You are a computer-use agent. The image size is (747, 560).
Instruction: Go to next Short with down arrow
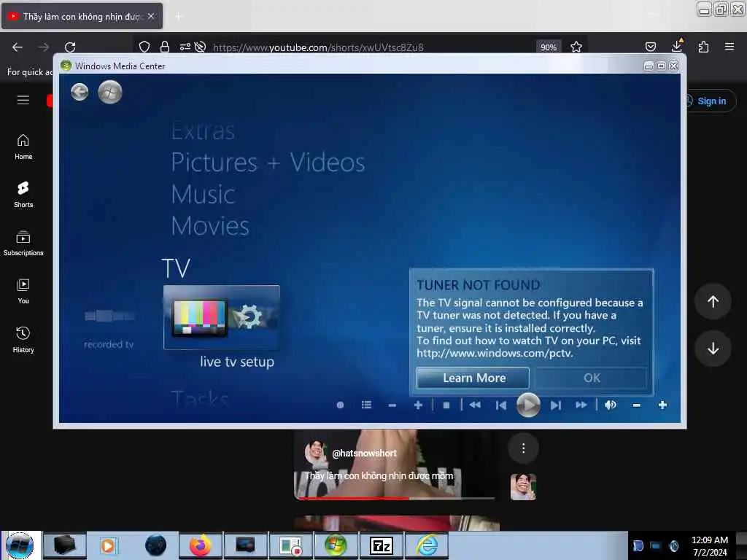pos(713,349)
